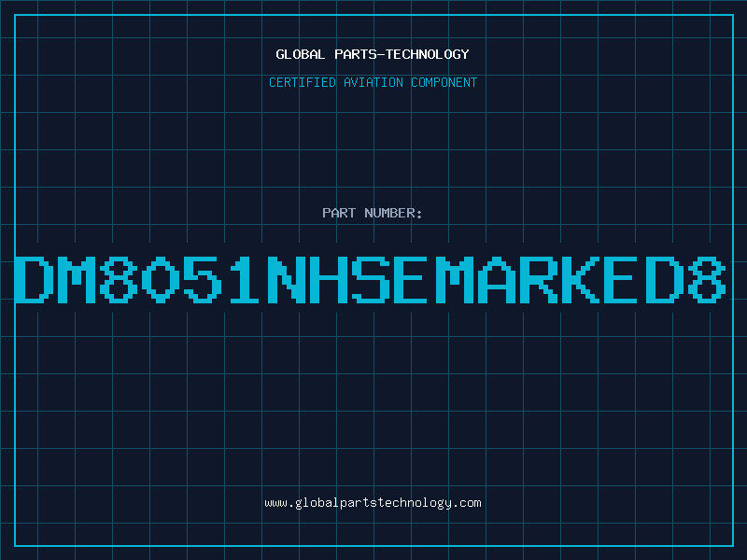The image size is (747, 560).
Task: Click the digit 1 in the part number
Action: [x=246, y=279]
